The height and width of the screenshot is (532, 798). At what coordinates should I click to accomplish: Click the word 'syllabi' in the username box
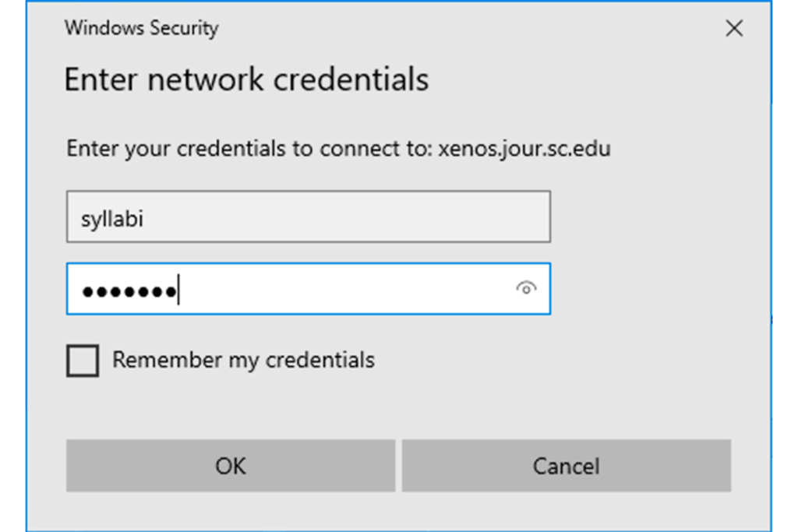[112, 219]
